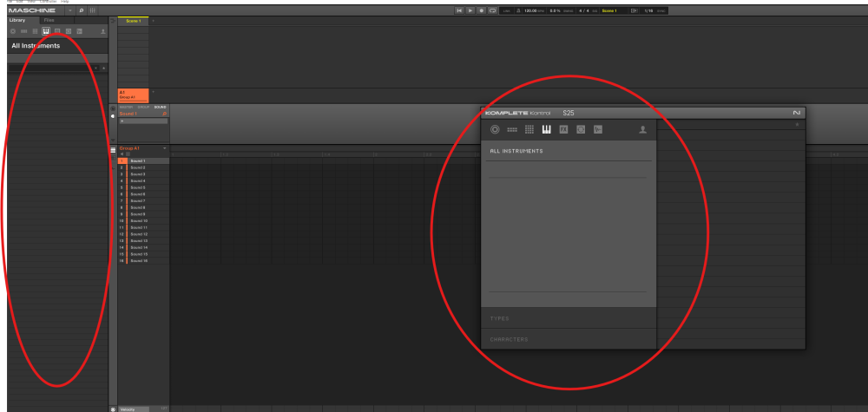This screenshot has height=412, width=868.
Task: Toggle control lane icon left of Velocity
Action: coord(113,409)
